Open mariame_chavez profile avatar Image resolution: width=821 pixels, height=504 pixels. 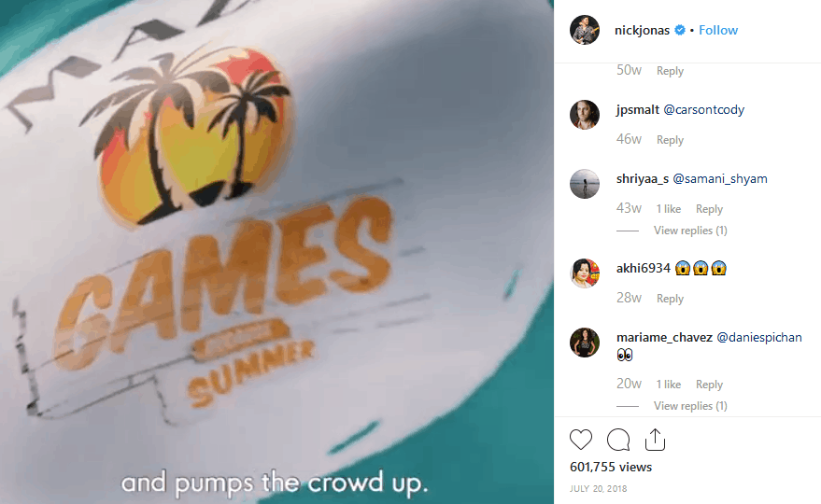coord(585,343)
